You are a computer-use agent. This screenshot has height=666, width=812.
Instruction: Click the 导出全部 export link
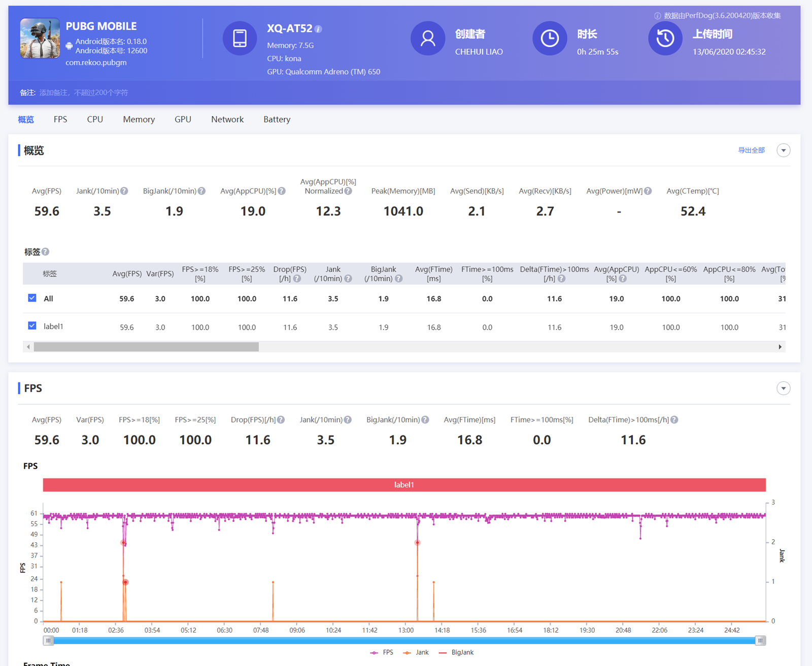(x=751, y=151)
